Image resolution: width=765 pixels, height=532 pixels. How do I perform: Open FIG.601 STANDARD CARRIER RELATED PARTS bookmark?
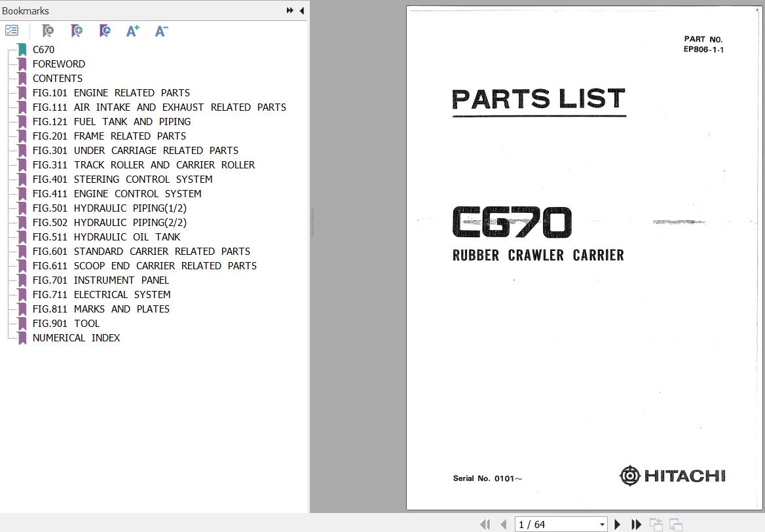point(141,252)
